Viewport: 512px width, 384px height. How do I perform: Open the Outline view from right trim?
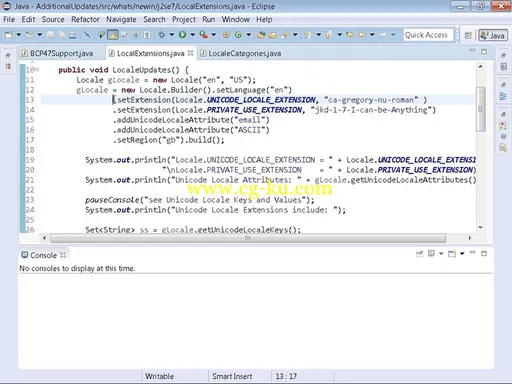(x=503, y=97)
